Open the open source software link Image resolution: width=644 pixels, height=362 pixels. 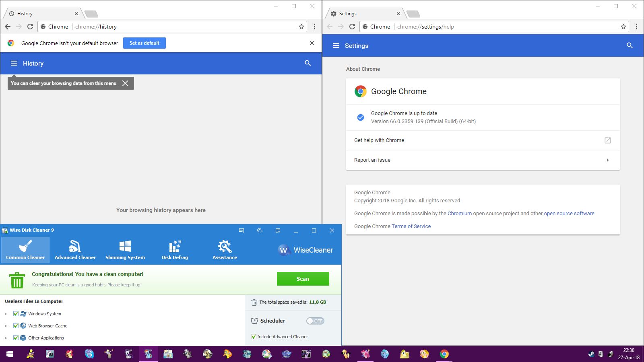click(569, 214)
